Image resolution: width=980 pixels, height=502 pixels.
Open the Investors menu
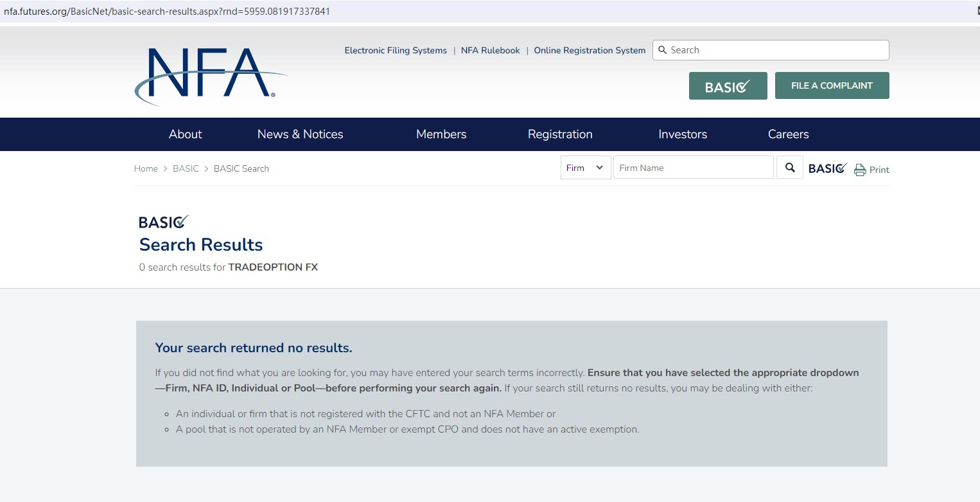[683, 134]
